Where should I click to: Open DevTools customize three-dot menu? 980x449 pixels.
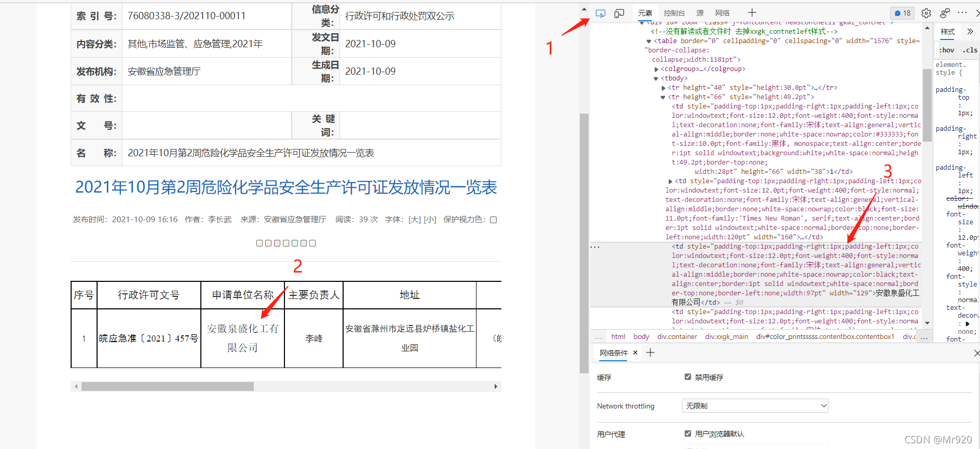(x=962, y=13)
